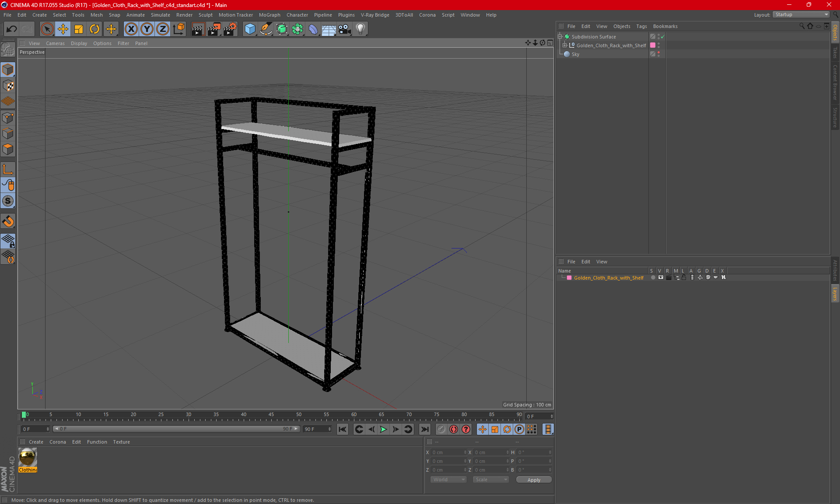Open the Content Browser side tab
The width and height of the screenshot is (840, 504).
click(835, 82)
